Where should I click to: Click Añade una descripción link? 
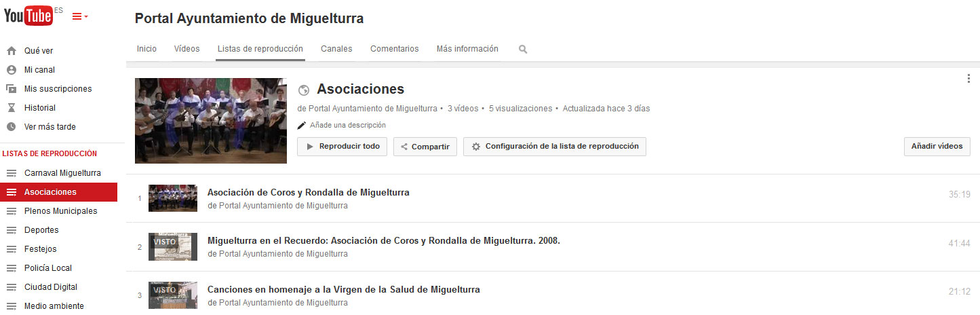(348, 126)
